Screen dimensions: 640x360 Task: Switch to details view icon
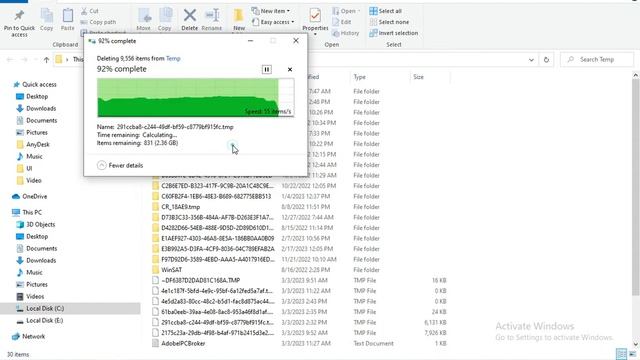pos(621,354)
